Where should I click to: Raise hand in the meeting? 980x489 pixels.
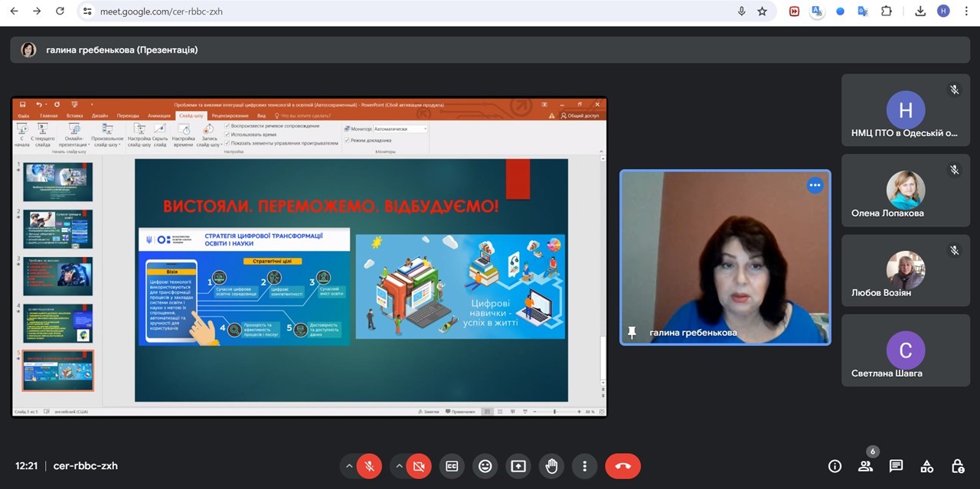551,466
